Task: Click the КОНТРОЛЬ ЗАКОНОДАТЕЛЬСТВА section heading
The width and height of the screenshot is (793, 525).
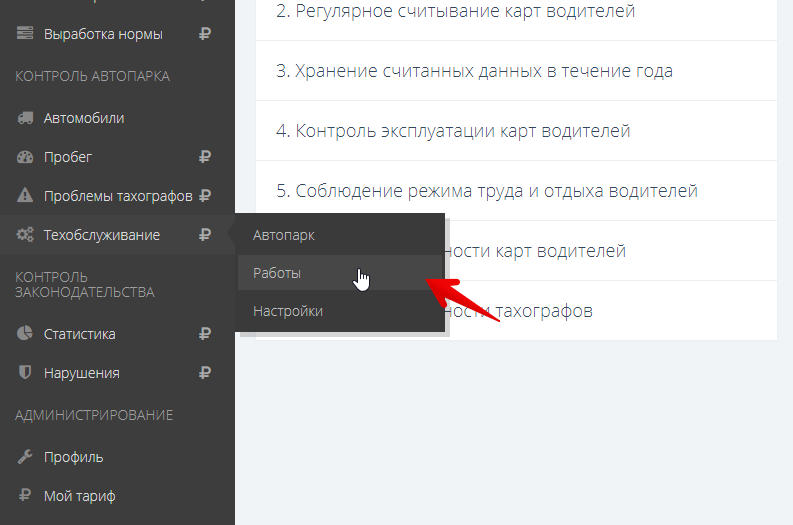Action: coord(85,285)
